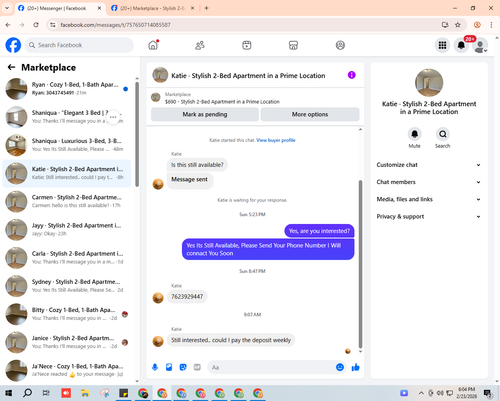Open the purple conversation info icon
The height and width of the screenshot is (401, 500).
pyautogui.click(x=351, y=75)
